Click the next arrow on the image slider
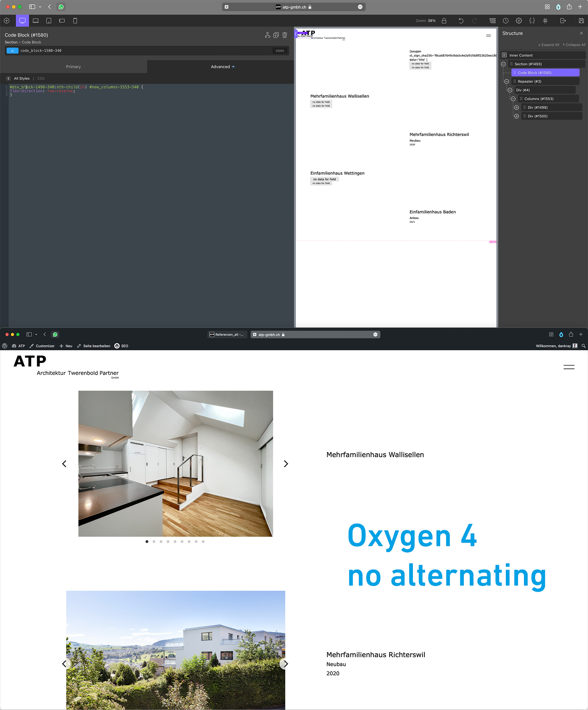The width and height of the screenshot is (588, 710). coord(286,463)
